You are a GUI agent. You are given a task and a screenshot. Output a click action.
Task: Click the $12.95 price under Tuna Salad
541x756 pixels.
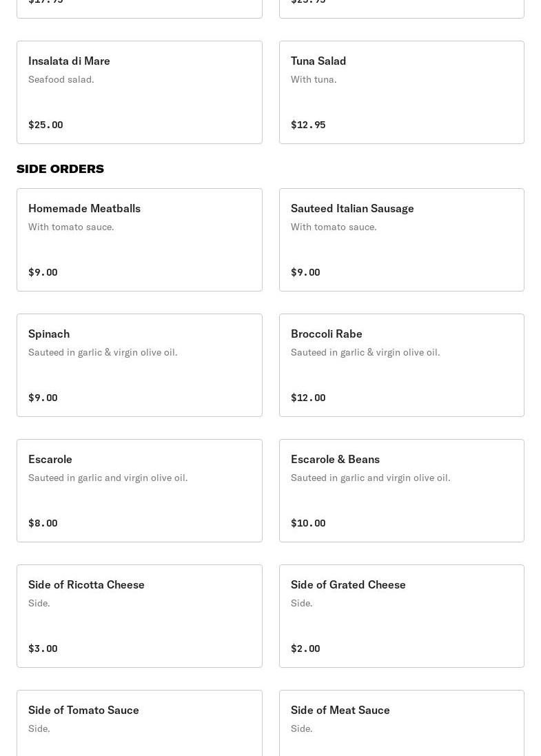point(308,125)
